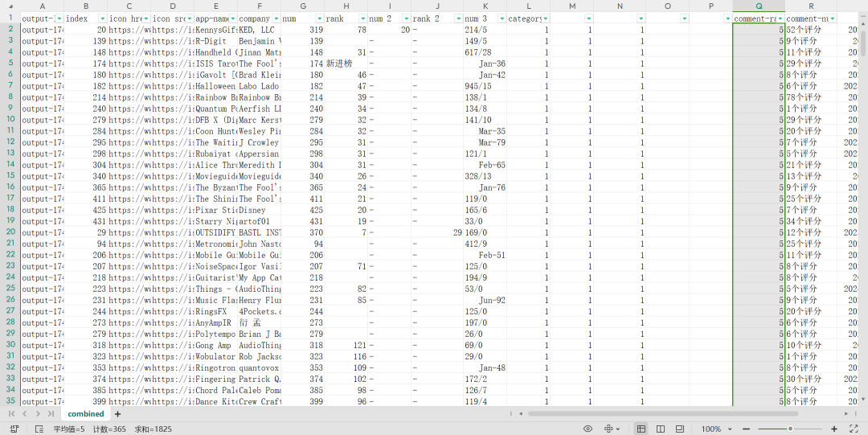The width and height of the screenshot is (868, 435).
Task: Switch to page break preview icon
Action: [680, 429]
